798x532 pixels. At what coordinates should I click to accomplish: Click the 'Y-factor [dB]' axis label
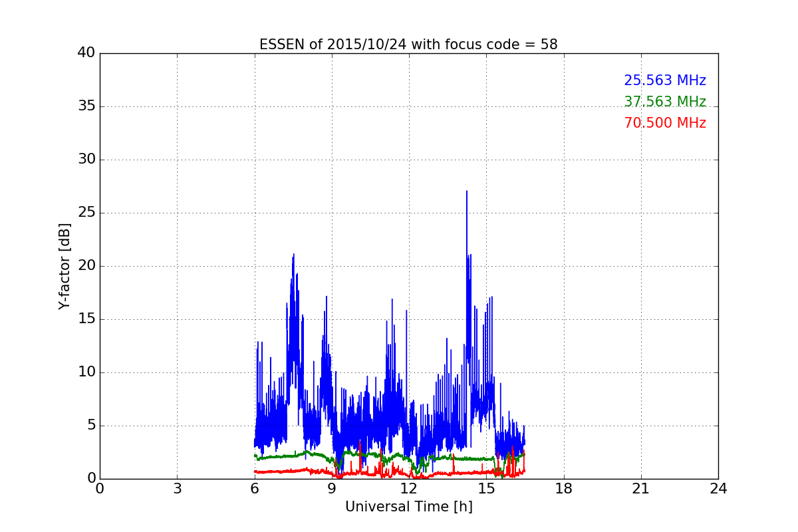(64, 266)
